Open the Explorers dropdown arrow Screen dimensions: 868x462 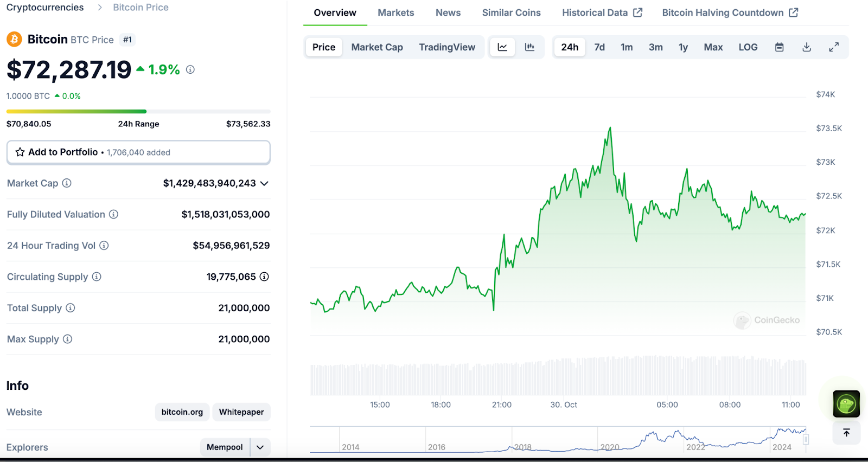(260, 447)
